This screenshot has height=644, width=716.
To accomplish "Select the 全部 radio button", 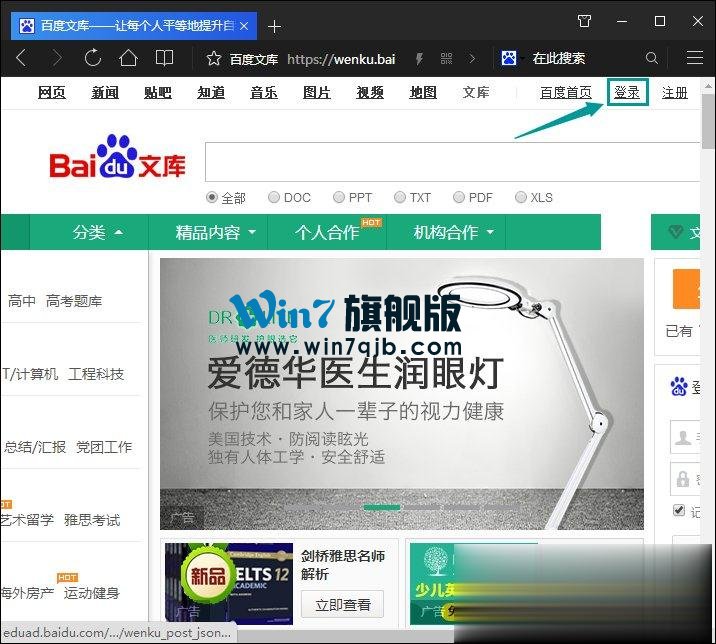I will [x=211, y=197].
